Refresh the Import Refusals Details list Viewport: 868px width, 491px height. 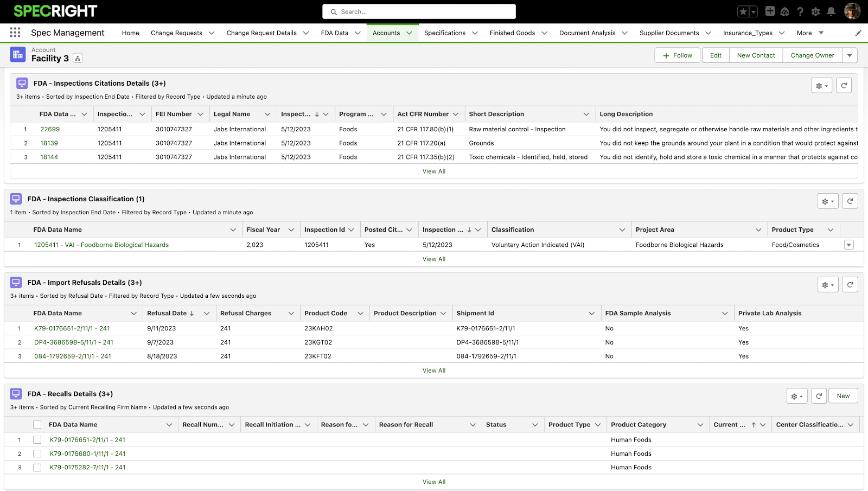[850, 284]
